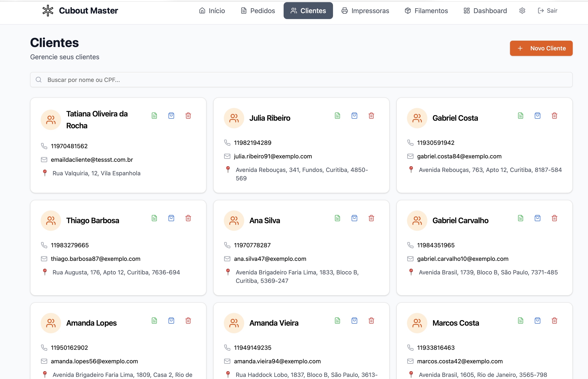Delete Ana Silva via trash icon
This screenshot has width=588, height=379.
(371, 218)
